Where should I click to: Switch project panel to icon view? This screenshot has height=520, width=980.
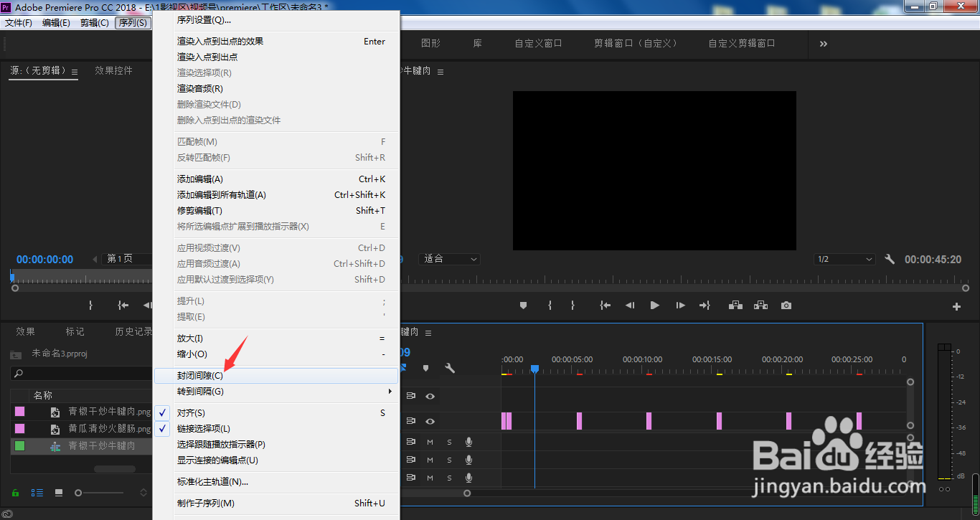(59, 493)
